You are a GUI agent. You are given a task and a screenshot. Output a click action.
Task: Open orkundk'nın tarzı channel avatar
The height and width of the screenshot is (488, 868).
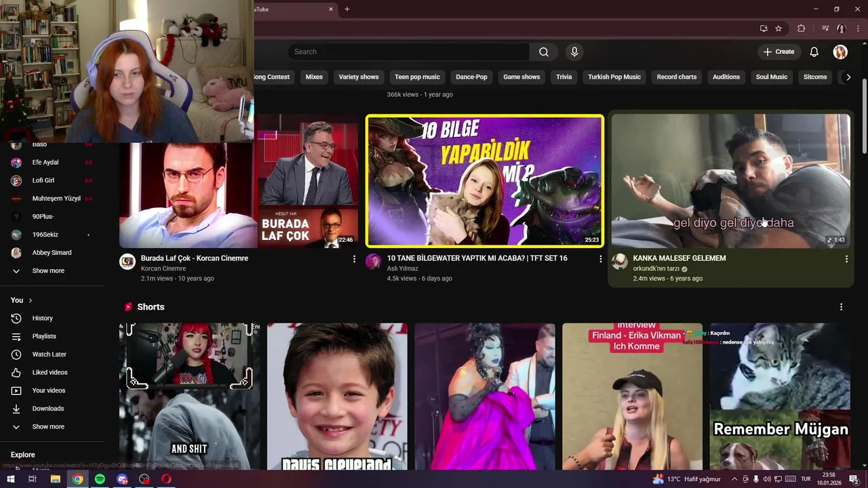(x=620, y=262)
